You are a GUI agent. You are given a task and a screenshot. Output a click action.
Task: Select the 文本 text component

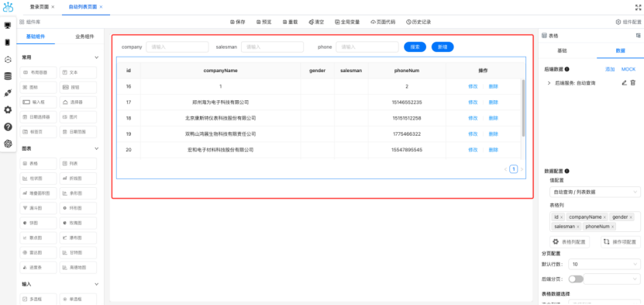click(x=78, y=72)
